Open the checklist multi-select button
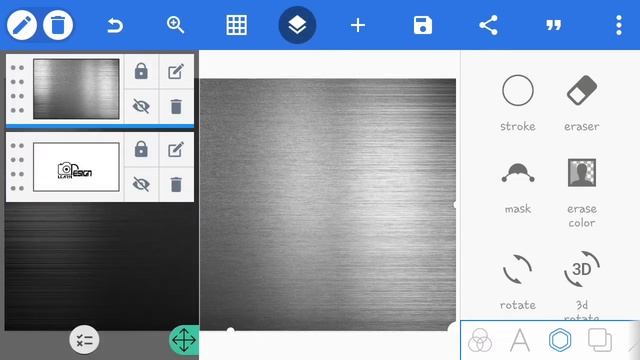The height and width of the screenshot is (360, 640). (x=84, y=340)
